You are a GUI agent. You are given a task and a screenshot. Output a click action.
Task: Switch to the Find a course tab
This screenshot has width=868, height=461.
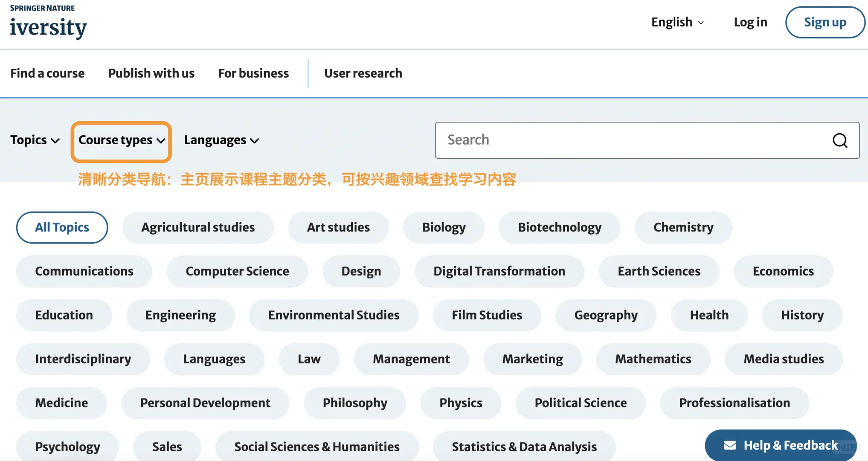click(x=47, y=73)
